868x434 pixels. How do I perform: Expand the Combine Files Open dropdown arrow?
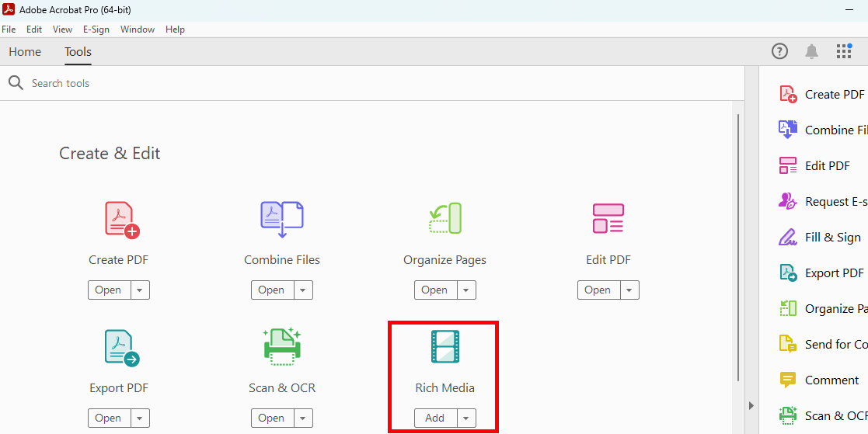[303, 290]
